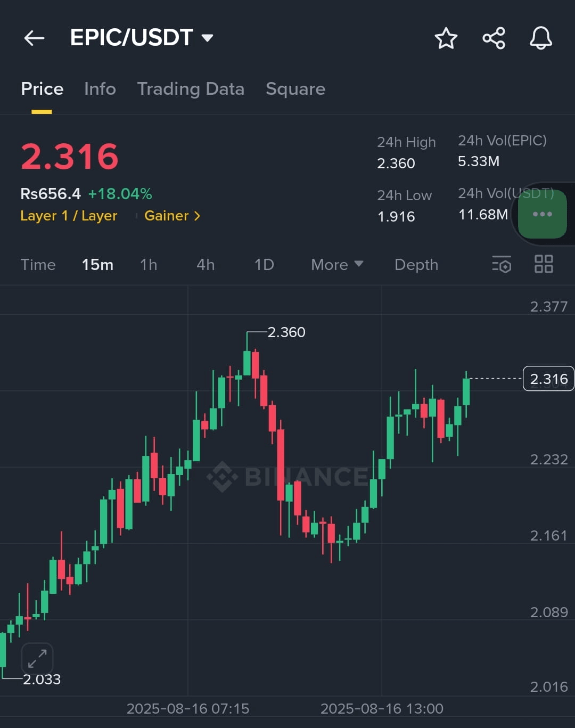Open the share icon
This screenshot has width=575, height=728.
(494, 38)
